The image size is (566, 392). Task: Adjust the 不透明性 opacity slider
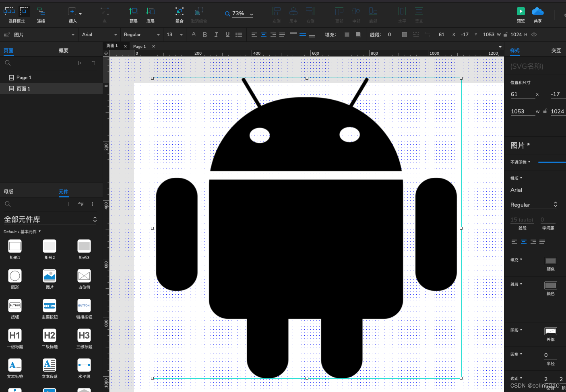point(552,162)
